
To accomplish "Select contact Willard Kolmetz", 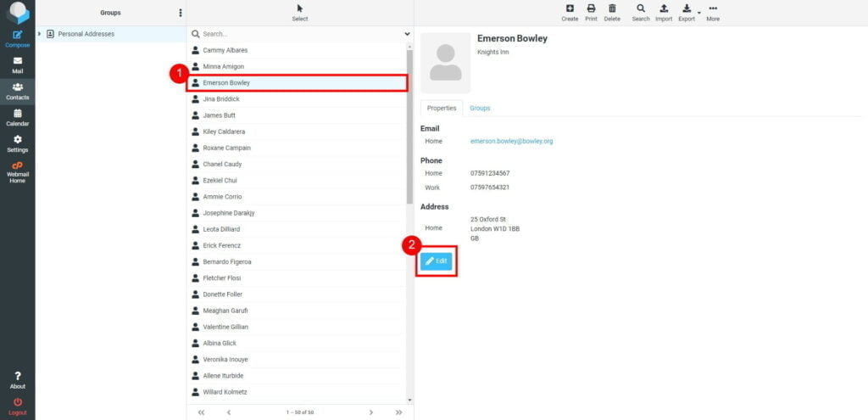I will coord(296,392).
